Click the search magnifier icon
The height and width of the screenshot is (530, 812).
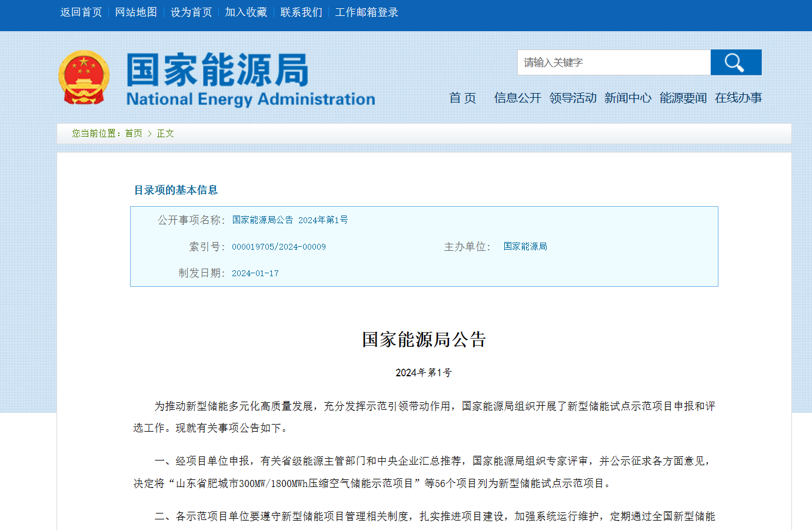click(x=735, y=62)
